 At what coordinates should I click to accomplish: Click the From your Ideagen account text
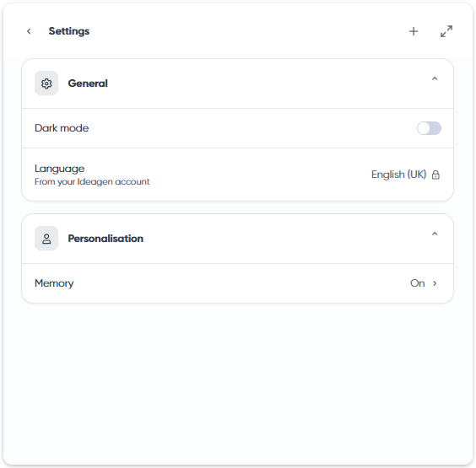click(x=92, y=181)
